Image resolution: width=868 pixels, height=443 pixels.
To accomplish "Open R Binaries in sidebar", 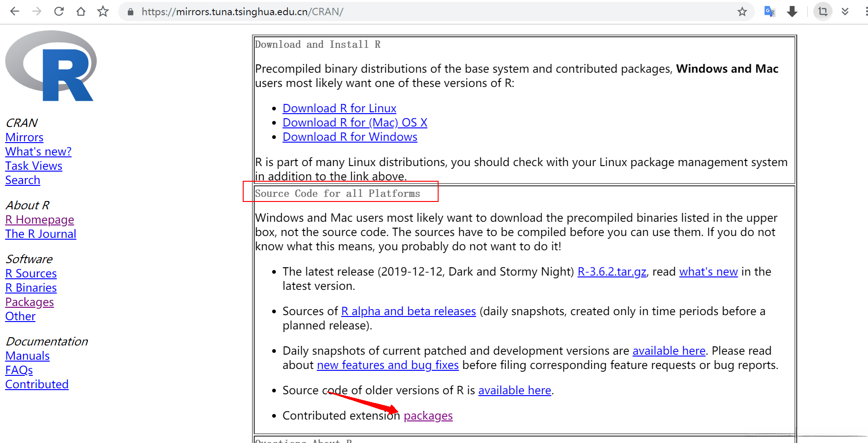I will click(x=31, y=288).
